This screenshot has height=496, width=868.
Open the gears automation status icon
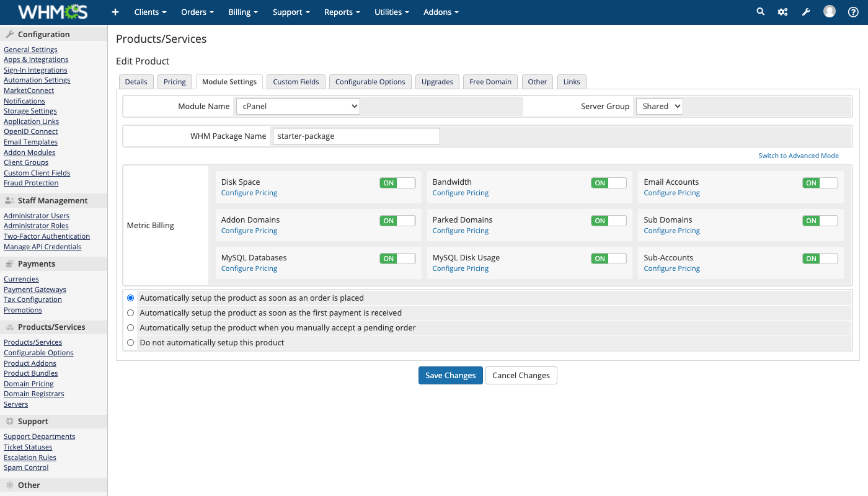(x=782, y=11)
